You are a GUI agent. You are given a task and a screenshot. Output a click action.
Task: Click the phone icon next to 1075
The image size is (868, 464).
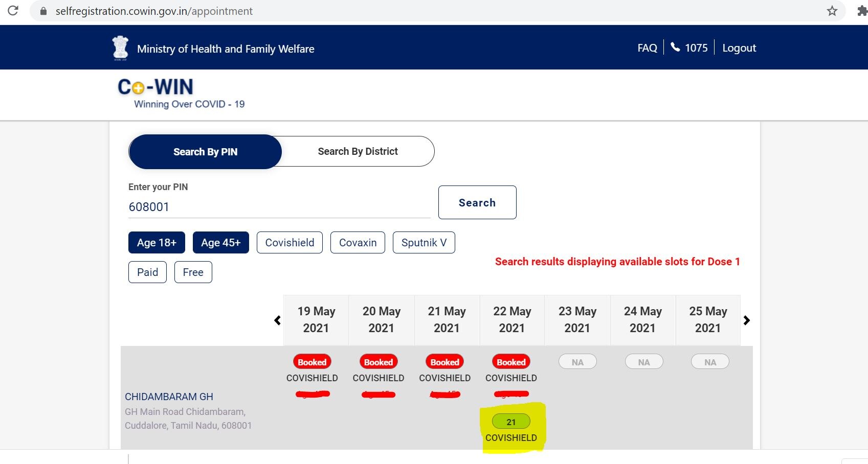(675, 47)
